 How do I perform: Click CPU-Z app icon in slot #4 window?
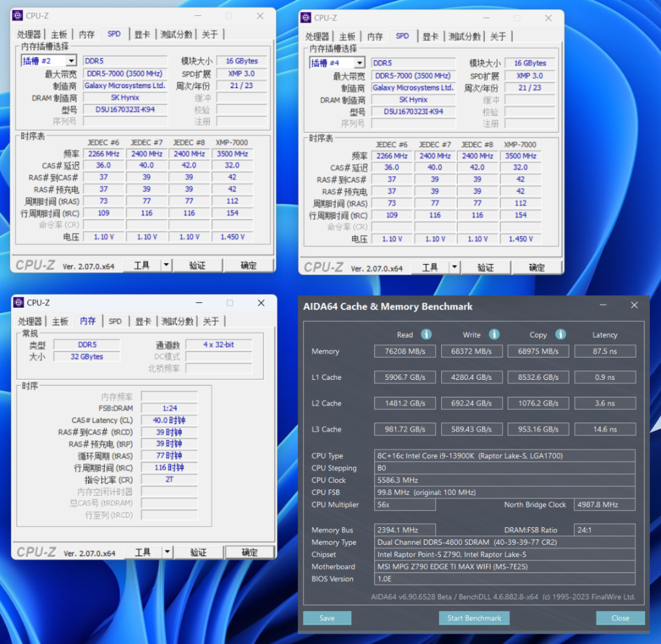point(306,18)
